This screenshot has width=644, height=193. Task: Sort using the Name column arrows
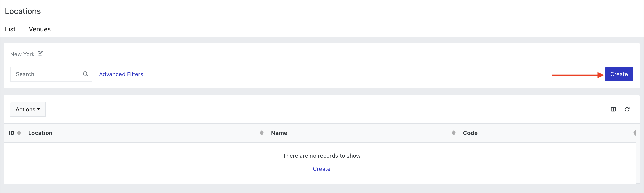454,133
